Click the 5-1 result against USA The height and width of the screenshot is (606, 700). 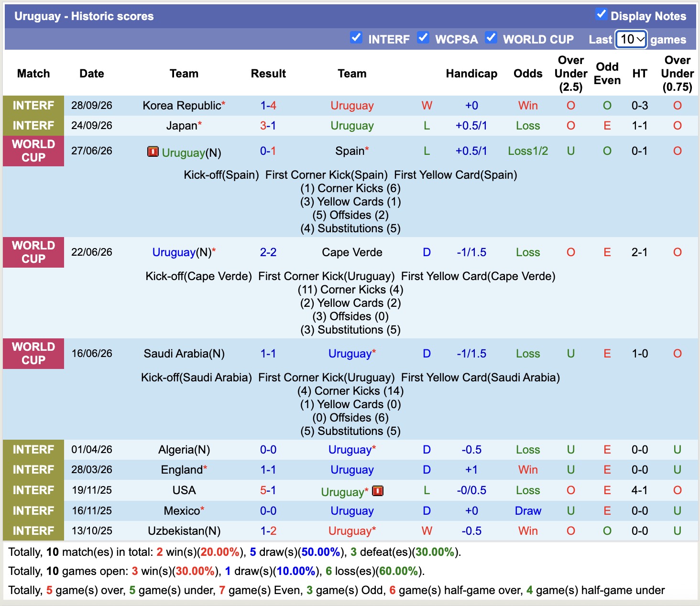[x=268, y=490]
